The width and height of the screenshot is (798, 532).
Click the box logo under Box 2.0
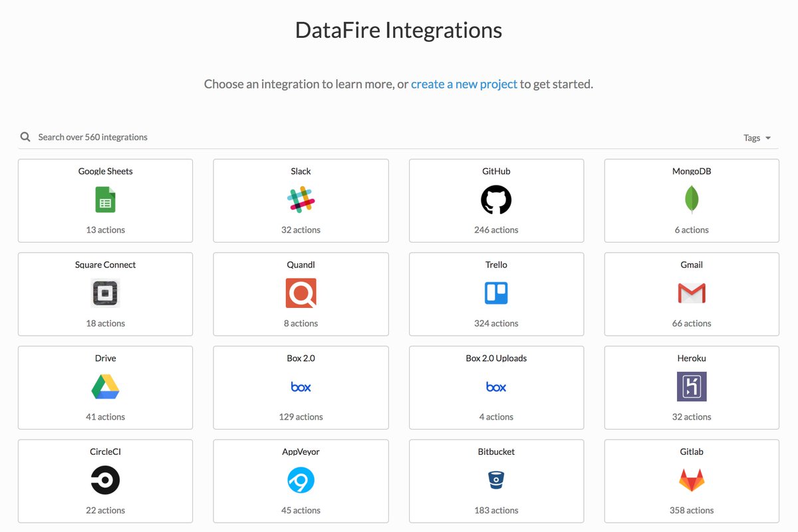pos(301,387)
